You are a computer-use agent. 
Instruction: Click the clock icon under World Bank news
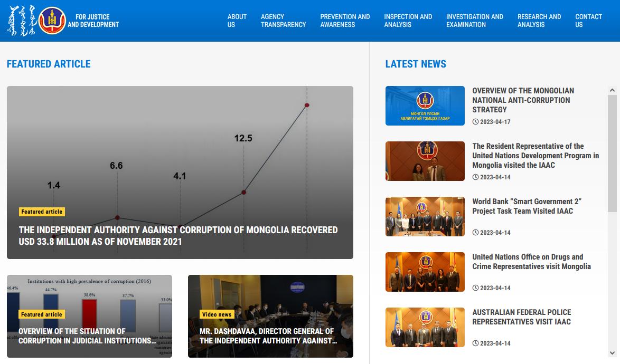pyautogui.click(x=475, y=232)
